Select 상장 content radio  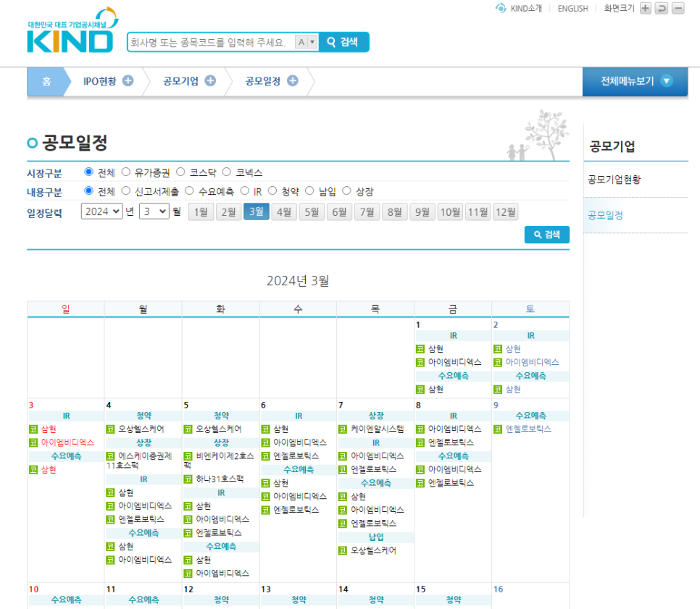click(x=347, y=191)
